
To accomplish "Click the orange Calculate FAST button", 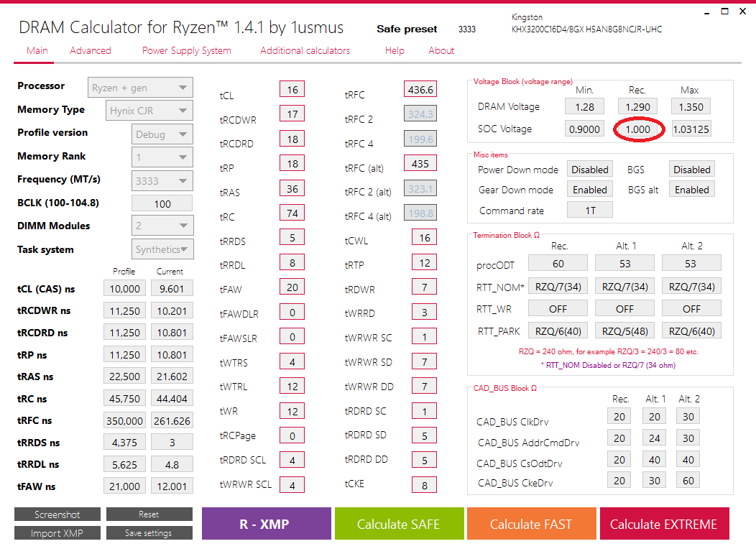I will pos(531,524).
